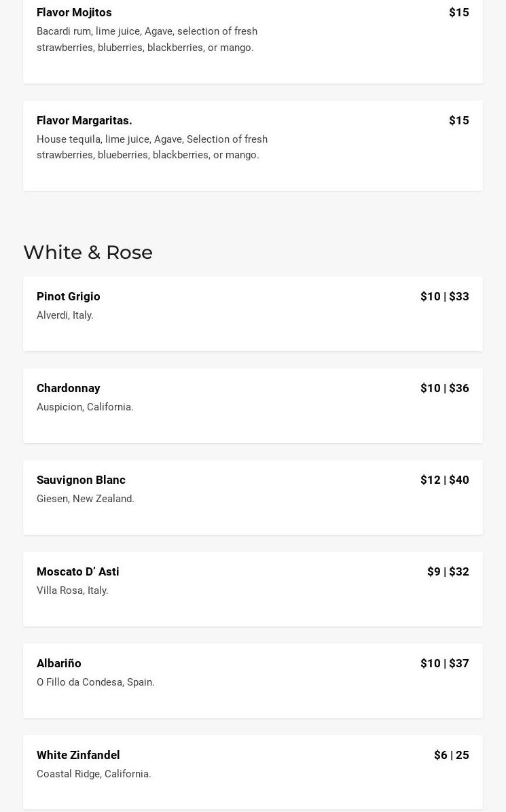
Task: Click the Flavor Mojitos item title
Action: tap(74, 12)
